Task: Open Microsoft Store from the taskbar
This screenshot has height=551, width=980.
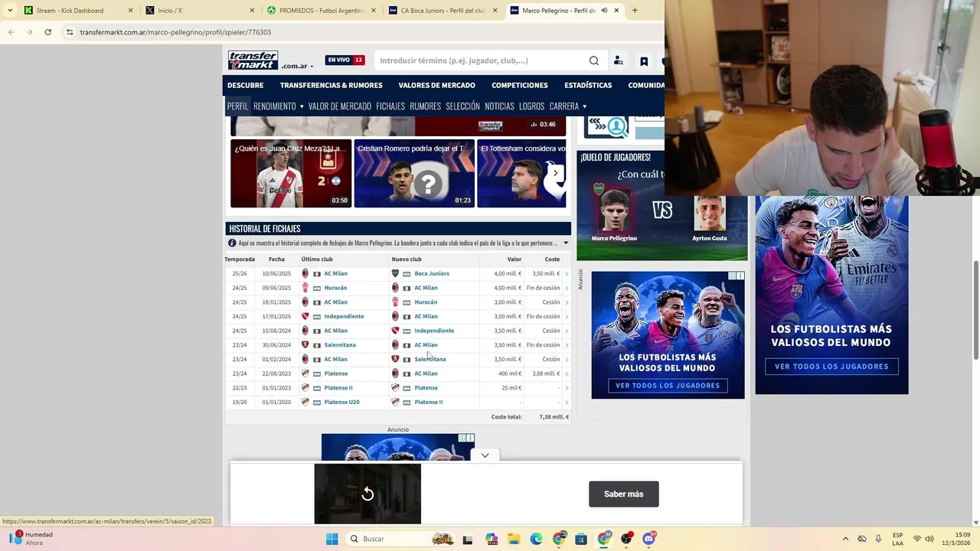Action: 581,539
